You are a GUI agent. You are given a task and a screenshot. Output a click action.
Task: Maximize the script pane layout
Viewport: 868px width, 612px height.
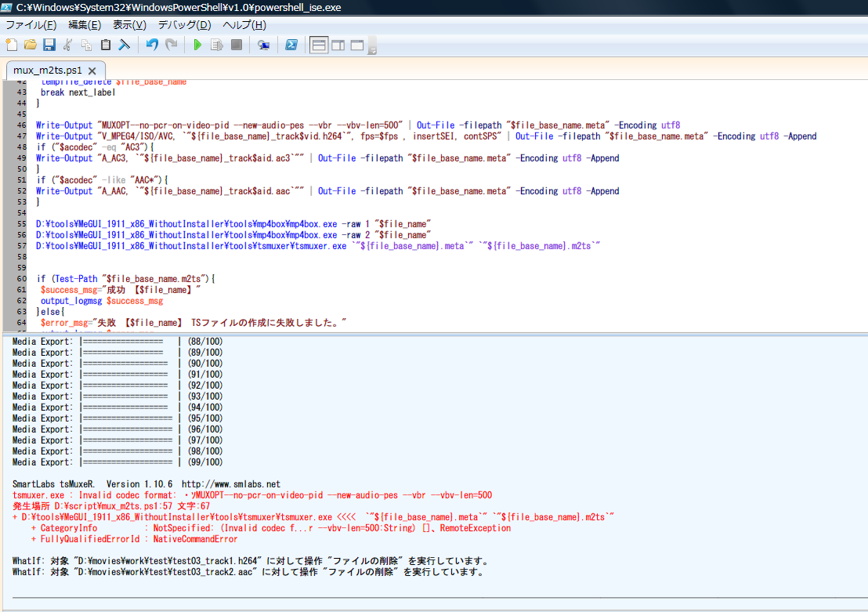pos(356,45)
